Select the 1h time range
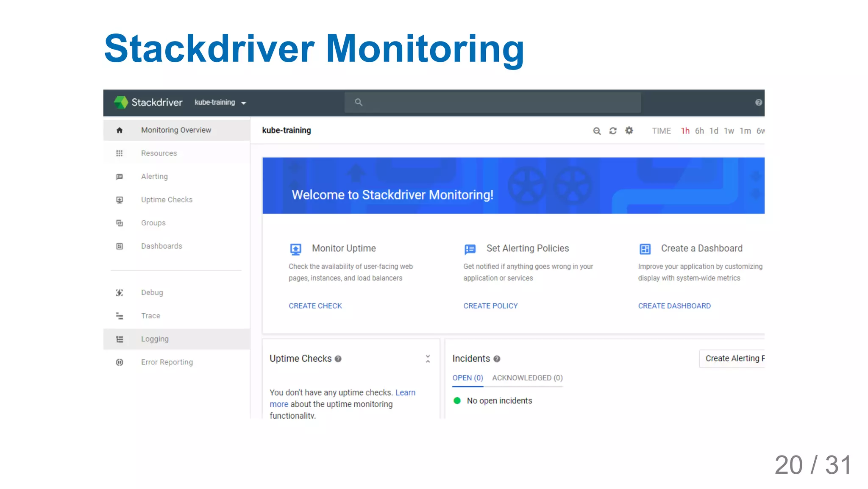Viewport: 868px width, 489px height. (x=685, y=131)
